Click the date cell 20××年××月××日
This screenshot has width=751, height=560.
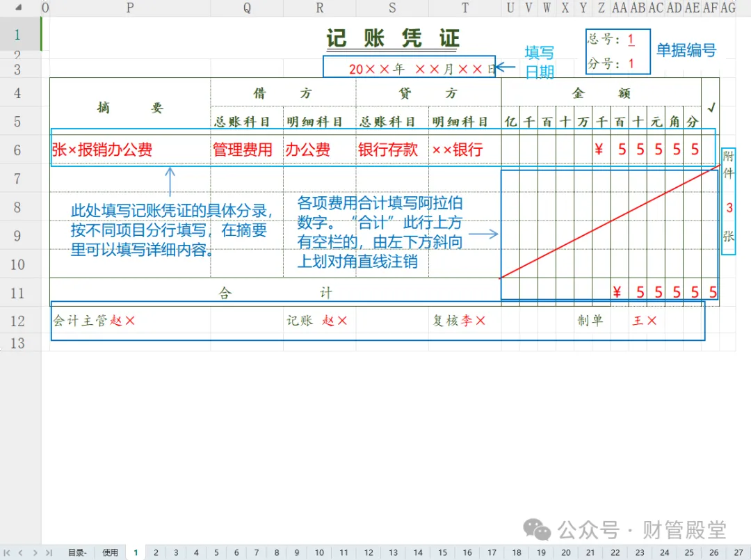click(409, 67)
